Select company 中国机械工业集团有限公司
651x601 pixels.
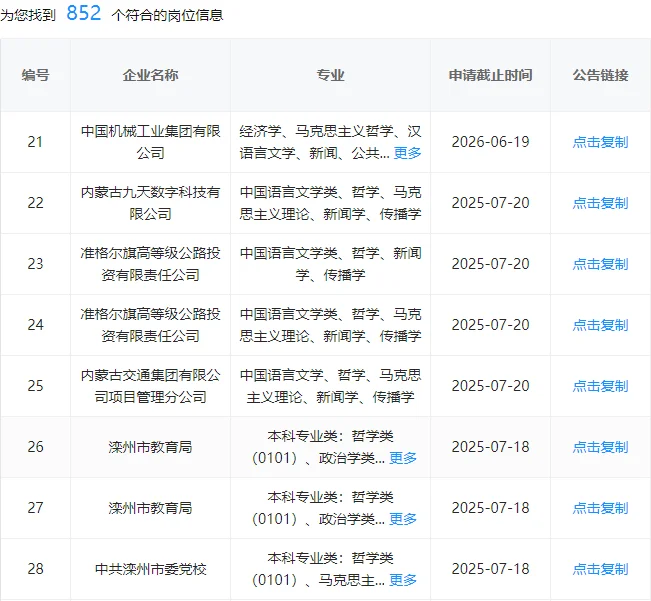150,142
